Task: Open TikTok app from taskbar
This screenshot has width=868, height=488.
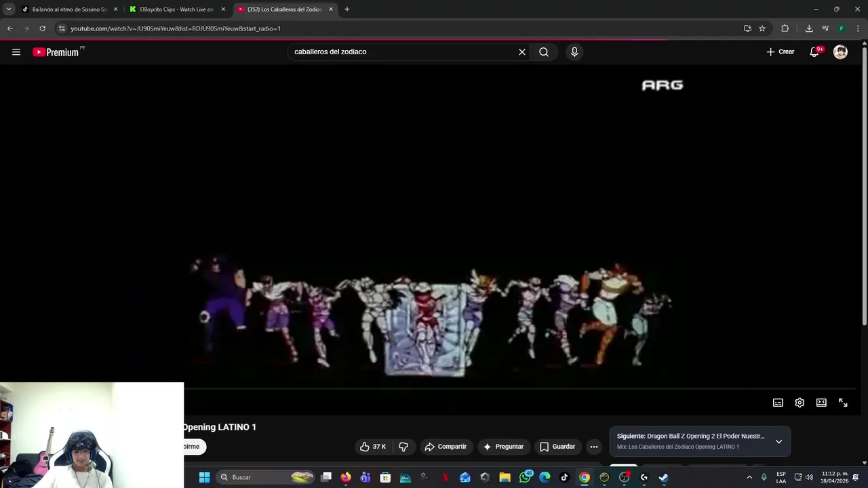Action: click(x=564, y=477)
